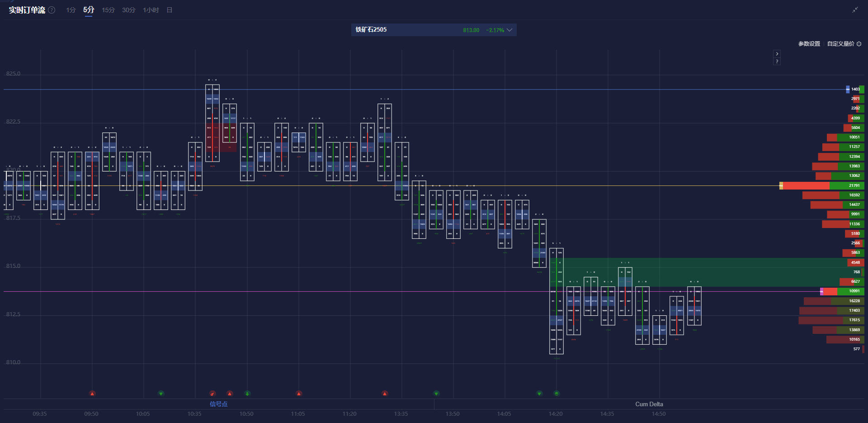Select the 信号点 panel label

click(x=218, y=404)
